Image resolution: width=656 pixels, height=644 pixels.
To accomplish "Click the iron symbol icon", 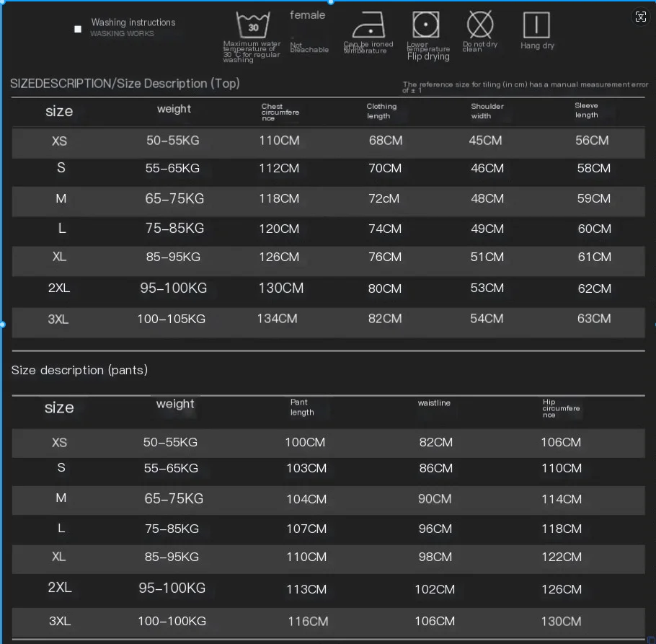I will pos(368,25).
